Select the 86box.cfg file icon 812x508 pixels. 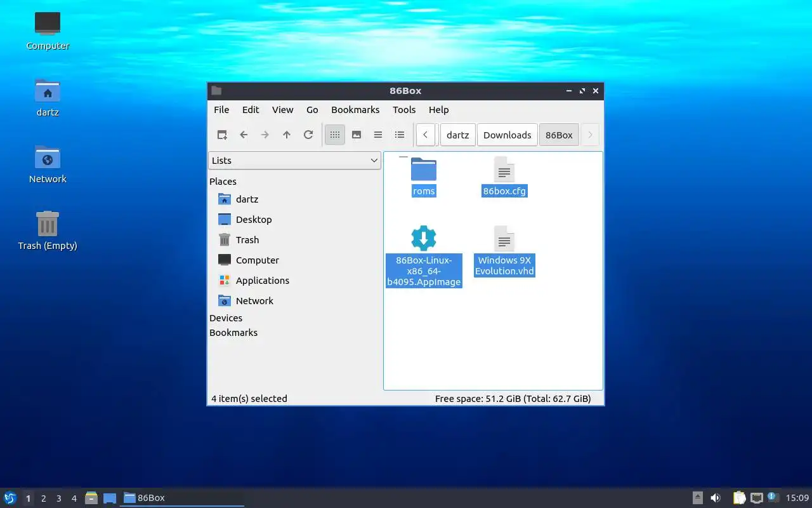tap(504, 169)
